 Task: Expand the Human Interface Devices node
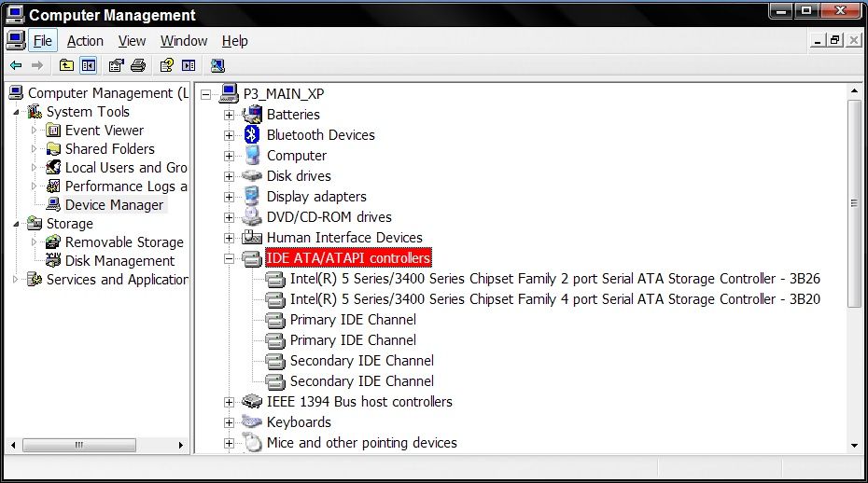(x=229, y=238)
